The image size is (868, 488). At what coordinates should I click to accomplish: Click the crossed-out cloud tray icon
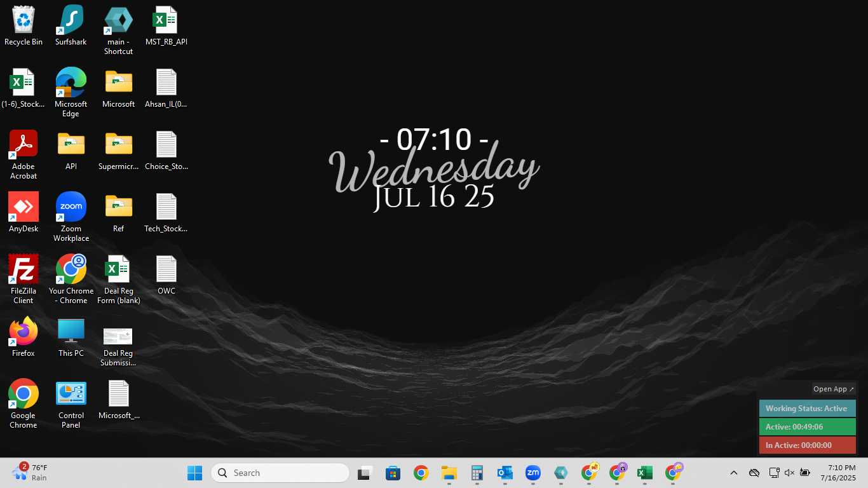(754, 473)
